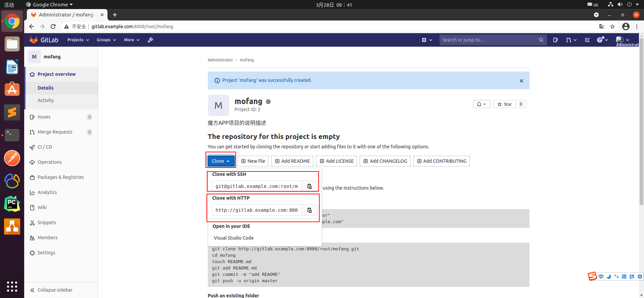Star the mofang project
Viewport: 644px width, 298px height.
click(x=504, y=104)
